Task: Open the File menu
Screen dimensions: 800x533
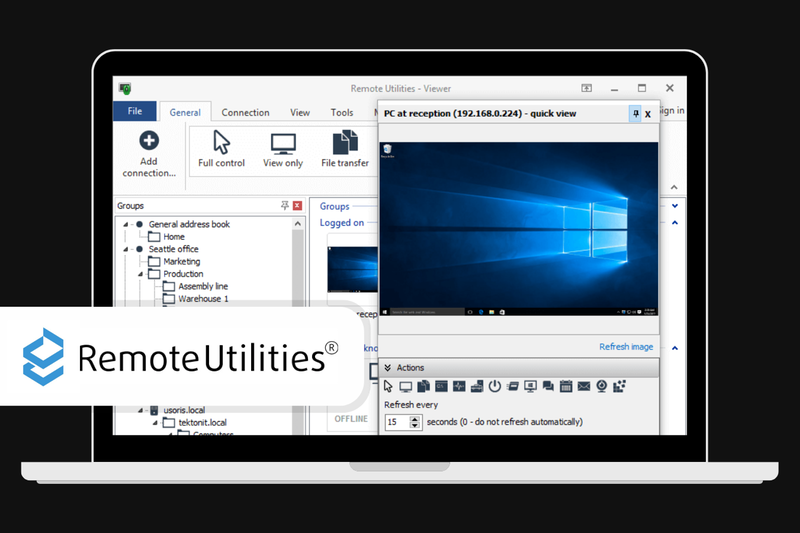Action: click(135, 111)
